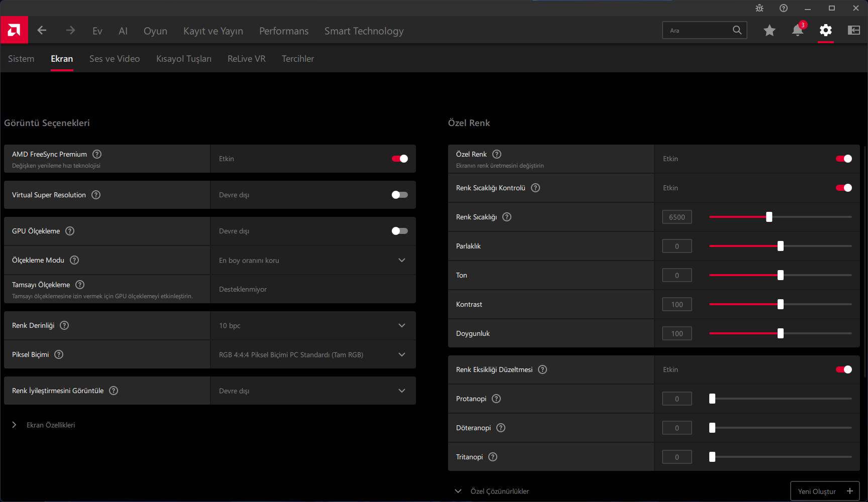Show help for Özel Renk

[497, 154]
